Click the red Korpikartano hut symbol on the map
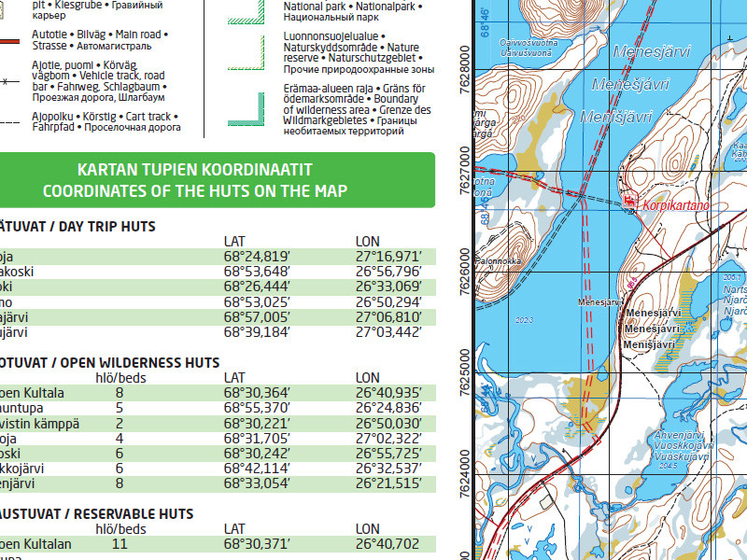Screen dimensions: 747x560 pyautogui.click(x=630, y=201)
